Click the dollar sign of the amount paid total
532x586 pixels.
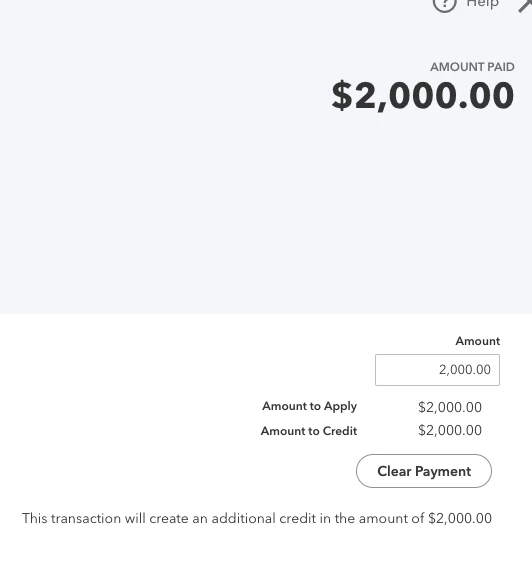click(x=342, y=96)
